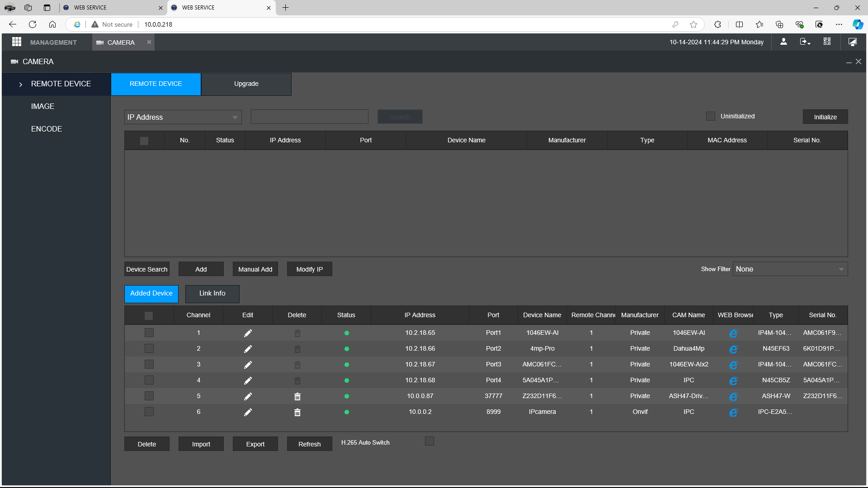Open the management apps grid icon

(x=17, y=42)
